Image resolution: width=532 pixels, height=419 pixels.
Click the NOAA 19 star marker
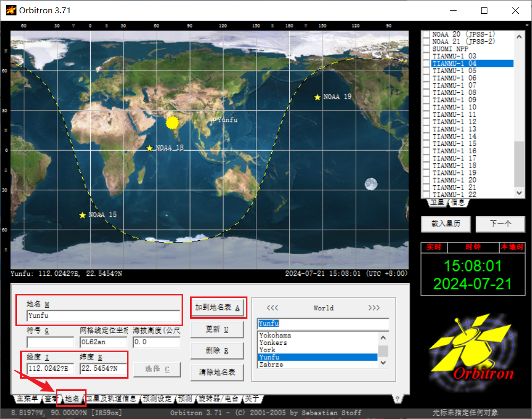click(x=318, y=97)
